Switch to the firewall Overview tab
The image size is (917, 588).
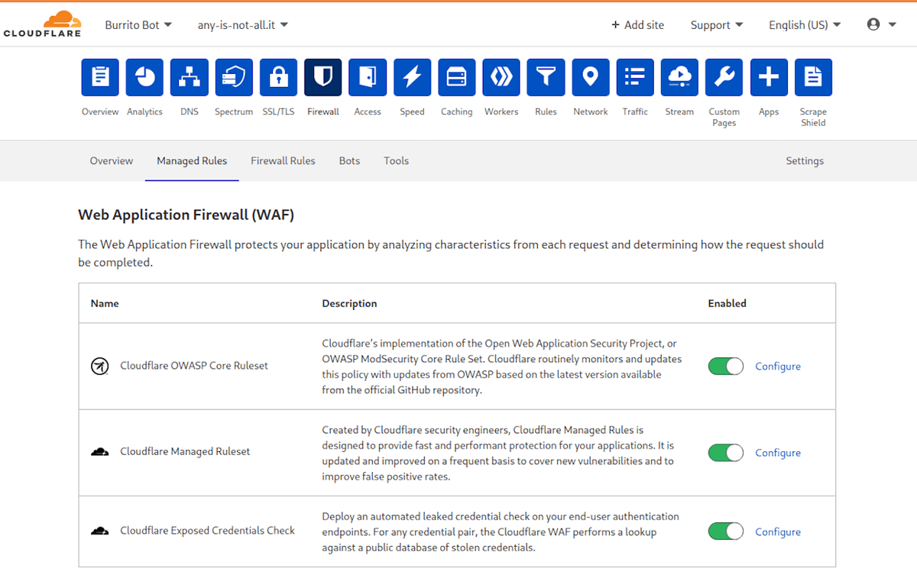point(112,161)
